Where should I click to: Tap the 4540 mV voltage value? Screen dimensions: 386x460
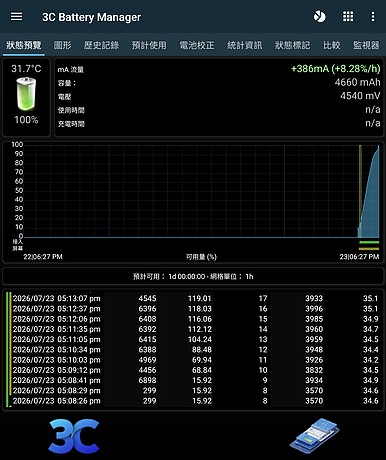tap(360, 96)
